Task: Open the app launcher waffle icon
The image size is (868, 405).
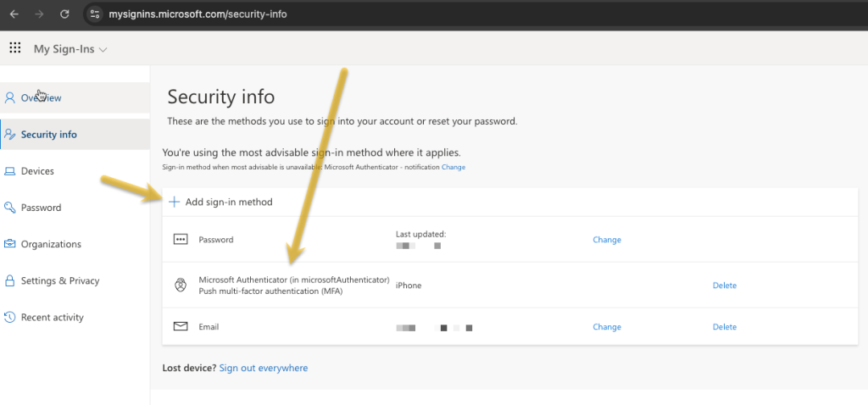Action: [14, 48]
